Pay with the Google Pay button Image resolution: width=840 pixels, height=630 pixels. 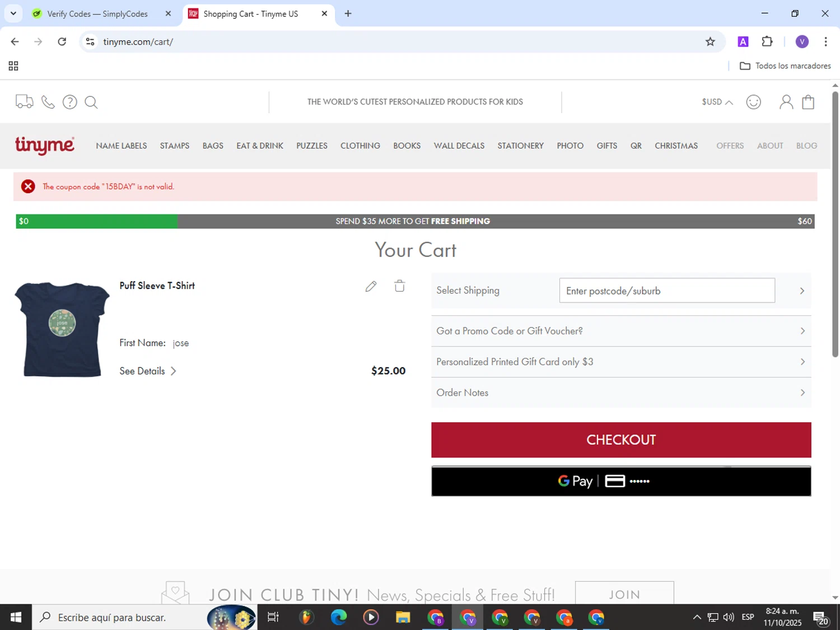(x=621, y=481)
